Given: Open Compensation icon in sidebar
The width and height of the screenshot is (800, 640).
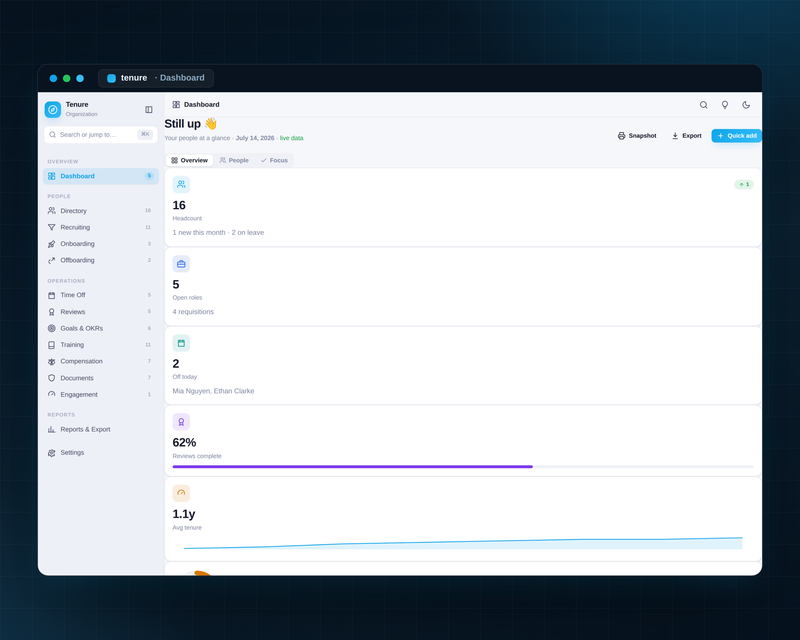Looking at the screenshot, I should [x=52, y=361].
